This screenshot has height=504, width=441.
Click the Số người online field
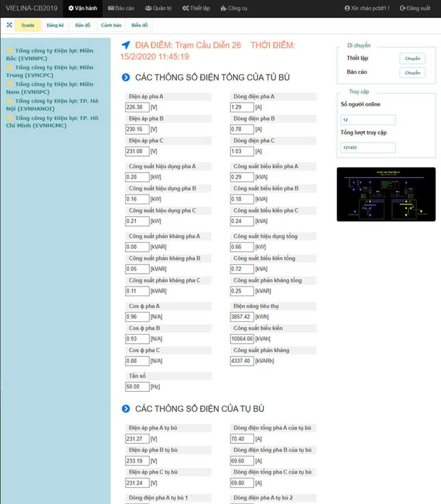[x=368, y=120]
